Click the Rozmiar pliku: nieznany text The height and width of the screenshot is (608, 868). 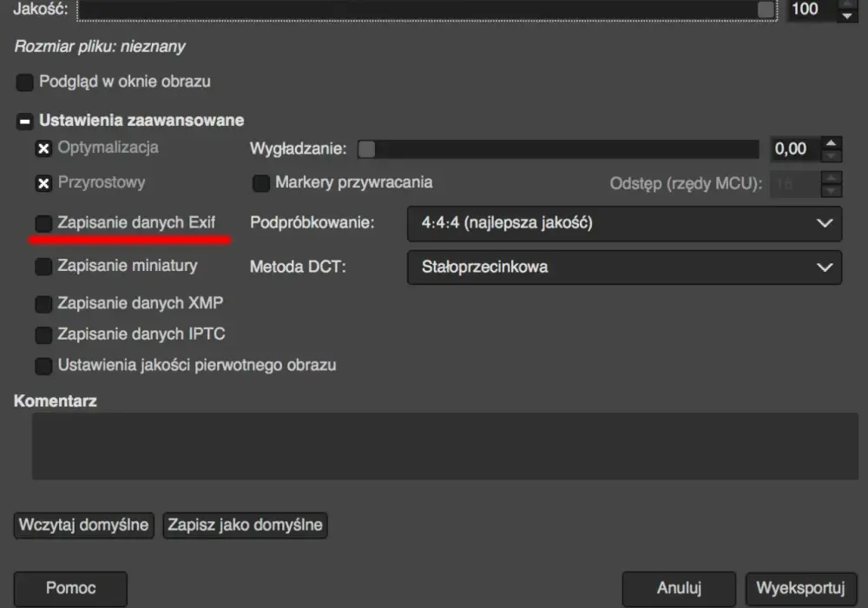[x=100, y=47]
